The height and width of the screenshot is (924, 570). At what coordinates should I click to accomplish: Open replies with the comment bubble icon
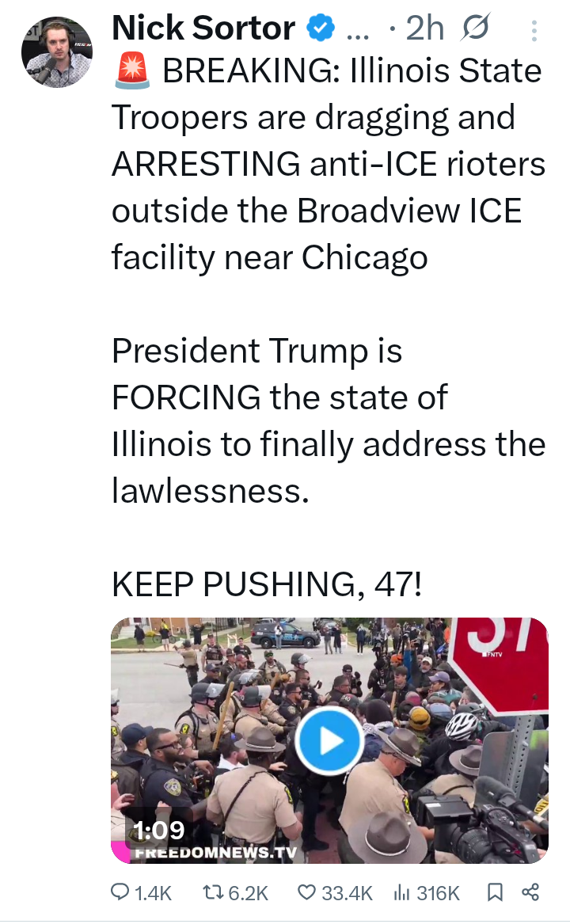[120, 892]
